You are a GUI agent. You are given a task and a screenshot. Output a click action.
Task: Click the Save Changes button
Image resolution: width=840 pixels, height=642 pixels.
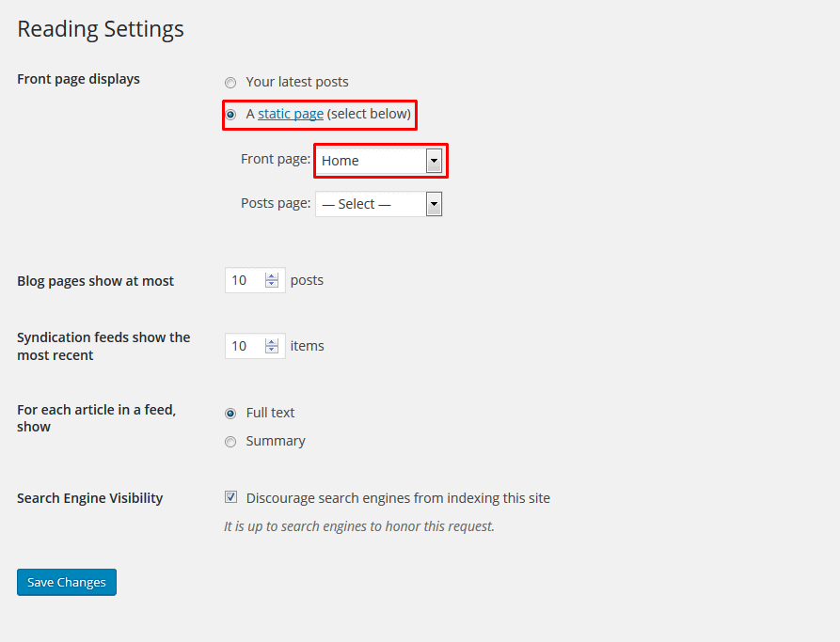tap(67, 582)
